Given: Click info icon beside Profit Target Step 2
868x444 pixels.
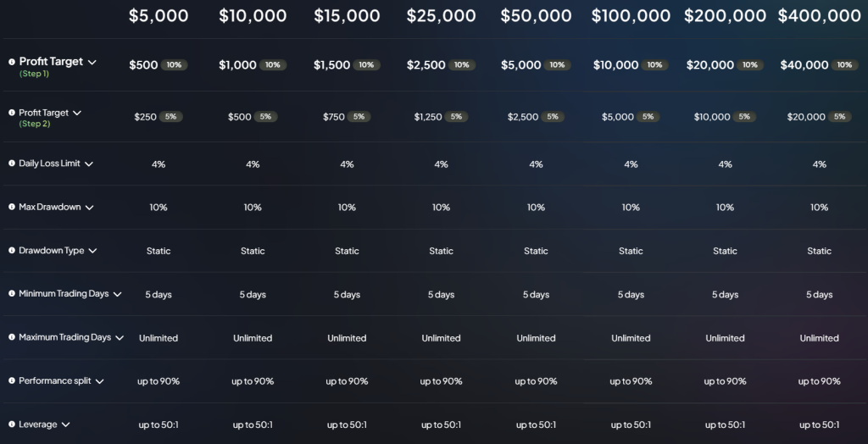Looking at the screenshot, I should pos(12,113).
